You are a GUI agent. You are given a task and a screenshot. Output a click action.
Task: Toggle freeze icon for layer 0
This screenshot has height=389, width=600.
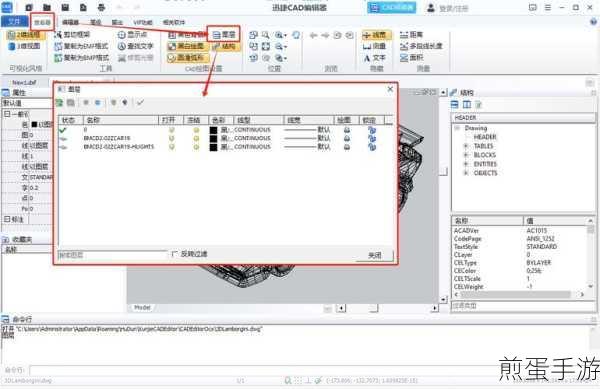(196, 130)
